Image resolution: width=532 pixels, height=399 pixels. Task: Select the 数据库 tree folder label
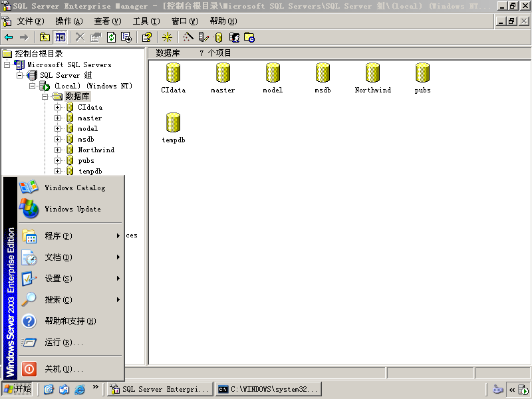tap(77, 96)
